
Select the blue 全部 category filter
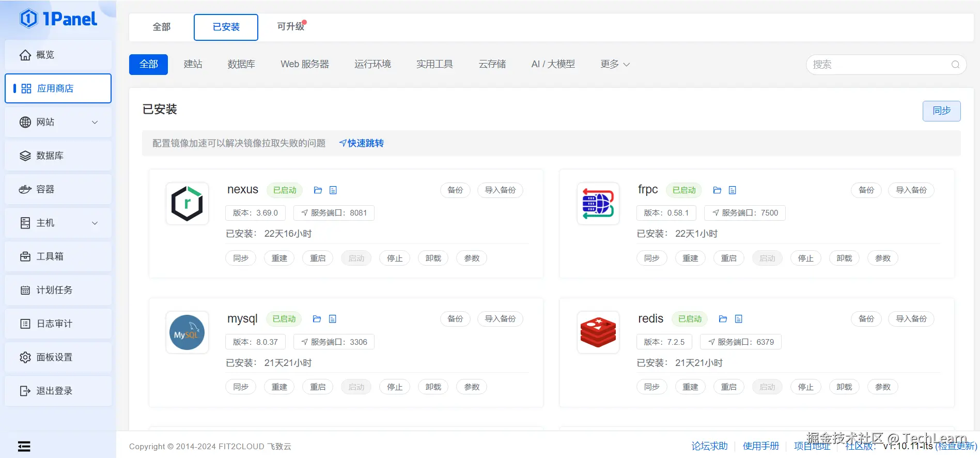pos(148,64)
